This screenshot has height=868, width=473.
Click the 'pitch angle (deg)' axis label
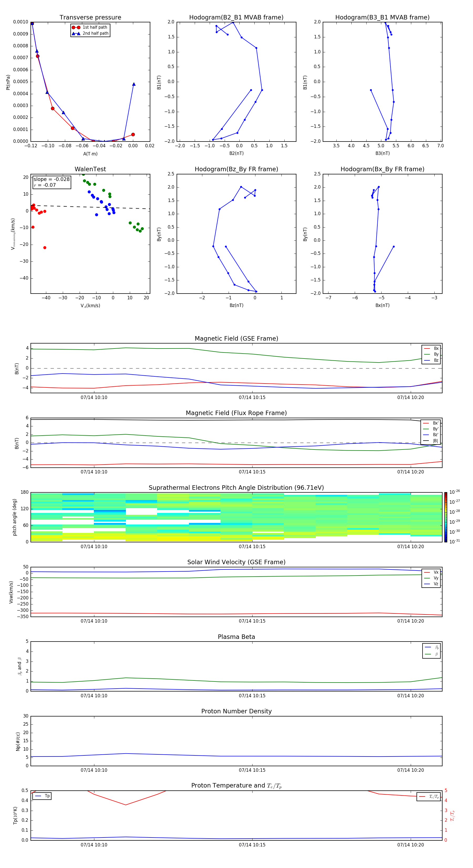coord(14,517)
